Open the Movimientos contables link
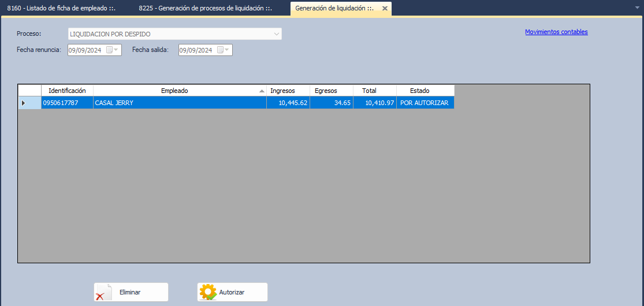Viewport: 644px width, 306px height. 556,32
